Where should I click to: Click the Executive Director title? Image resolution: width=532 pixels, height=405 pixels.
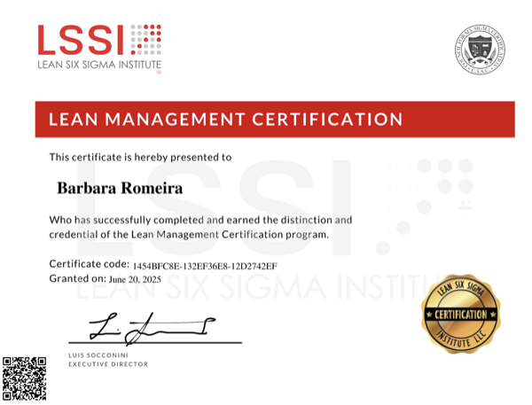[x=108, y=364]
